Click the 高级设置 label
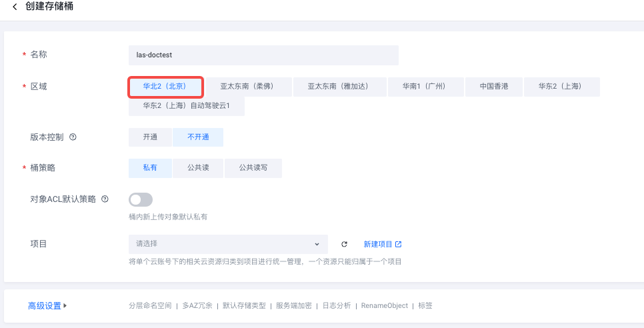Viewport: 644px width, 328px height. coord(45,306)
